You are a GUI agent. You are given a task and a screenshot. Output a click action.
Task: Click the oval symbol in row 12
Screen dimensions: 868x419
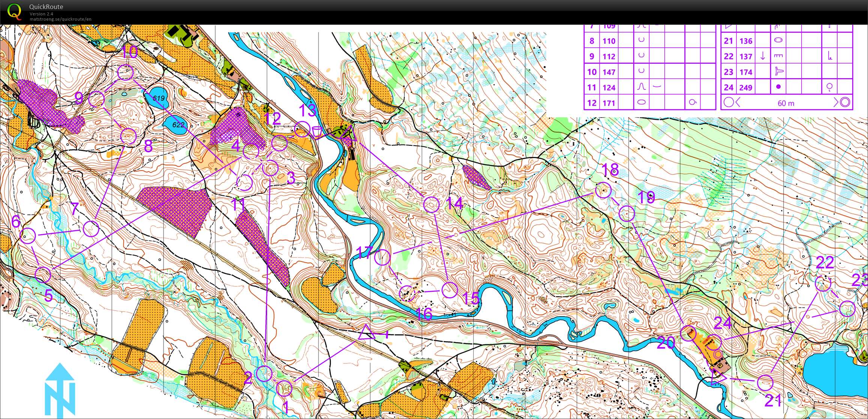point(641,102)
